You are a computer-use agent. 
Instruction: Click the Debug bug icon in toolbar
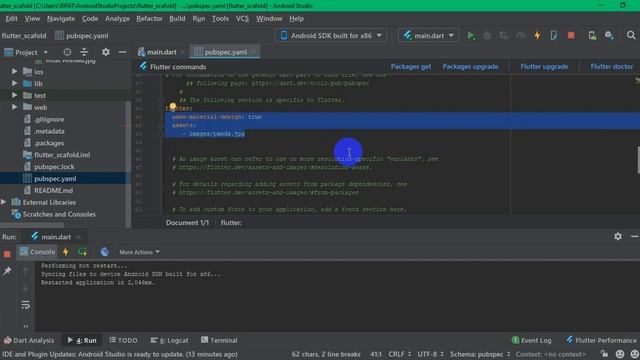(x=487, y=36)
